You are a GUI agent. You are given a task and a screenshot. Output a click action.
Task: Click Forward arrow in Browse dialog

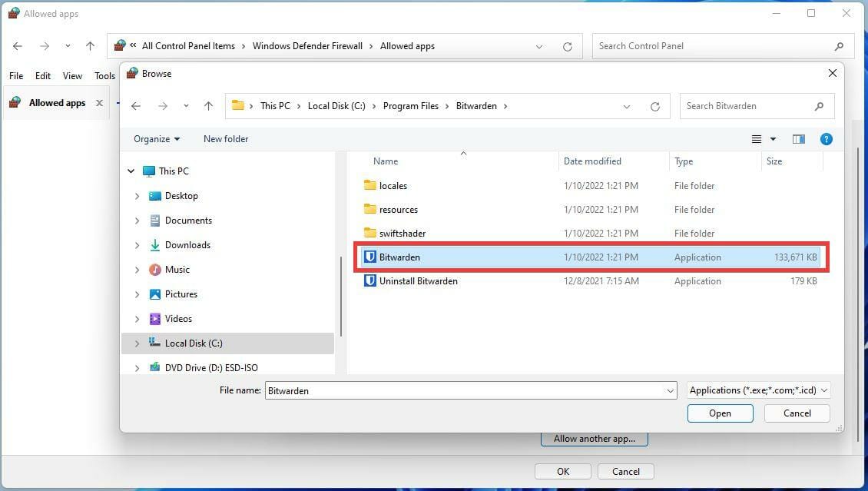(163, 106)
